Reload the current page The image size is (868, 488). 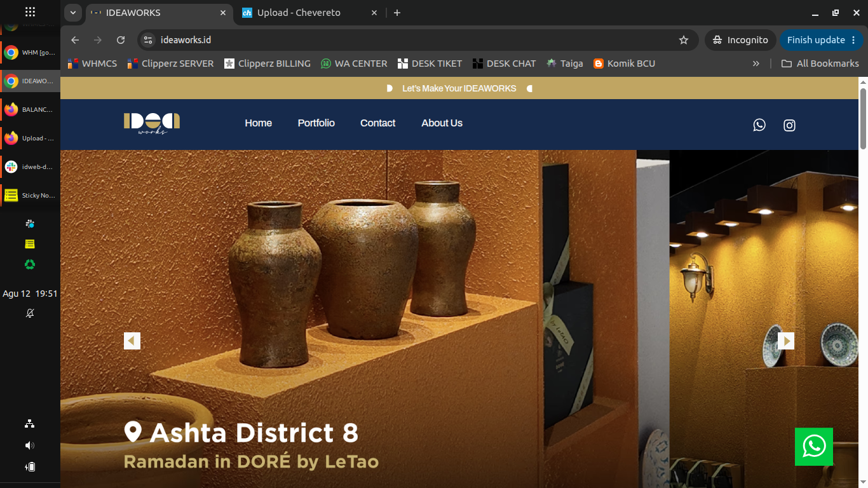click(121, 40)
